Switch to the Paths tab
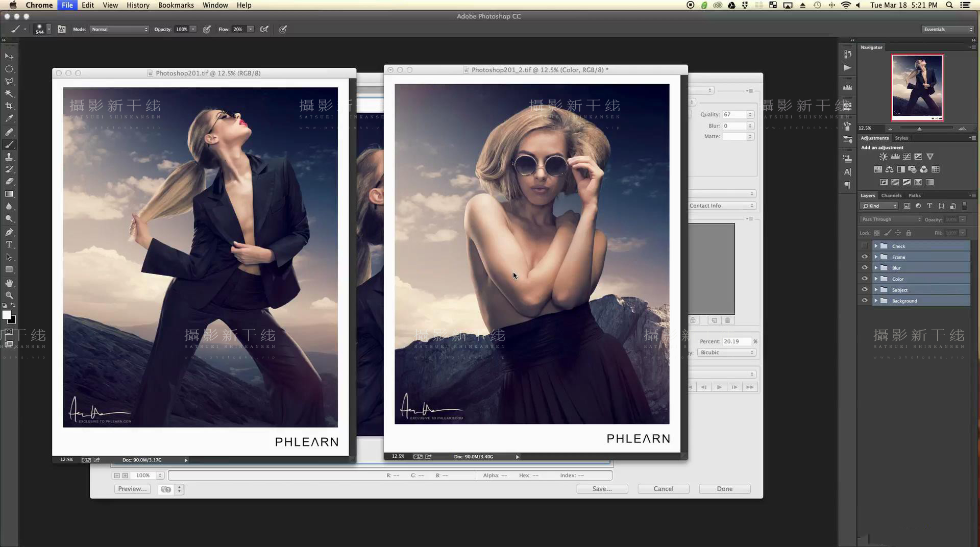The height and width of the screenshot is (547, 980). [x=915, y=195]
